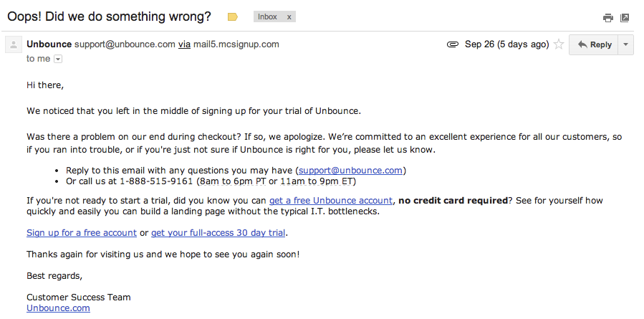This screenshot has width=644, height=319.
Task: Open 'get a free Unbounce account' link
Action: [x=331, y=201]
